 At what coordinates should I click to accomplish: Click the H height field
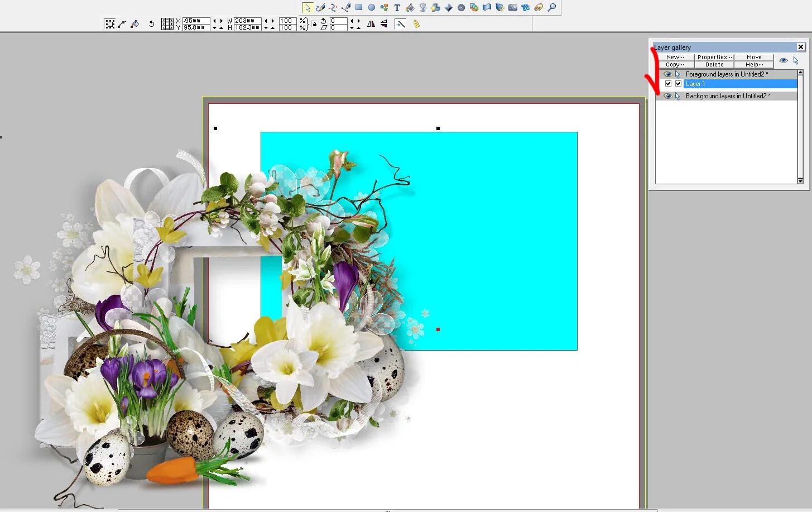tap(248, 27)
